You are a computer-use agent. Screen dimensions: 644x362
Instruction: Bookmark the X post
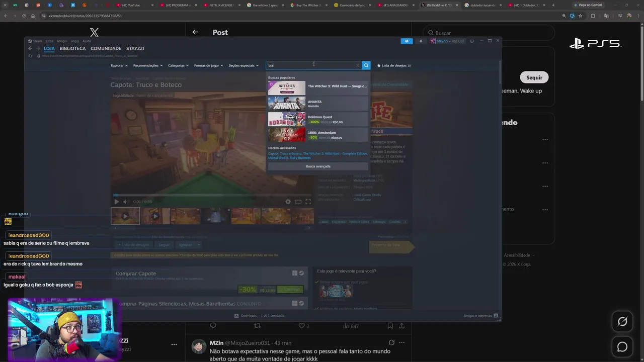(390, 326)
